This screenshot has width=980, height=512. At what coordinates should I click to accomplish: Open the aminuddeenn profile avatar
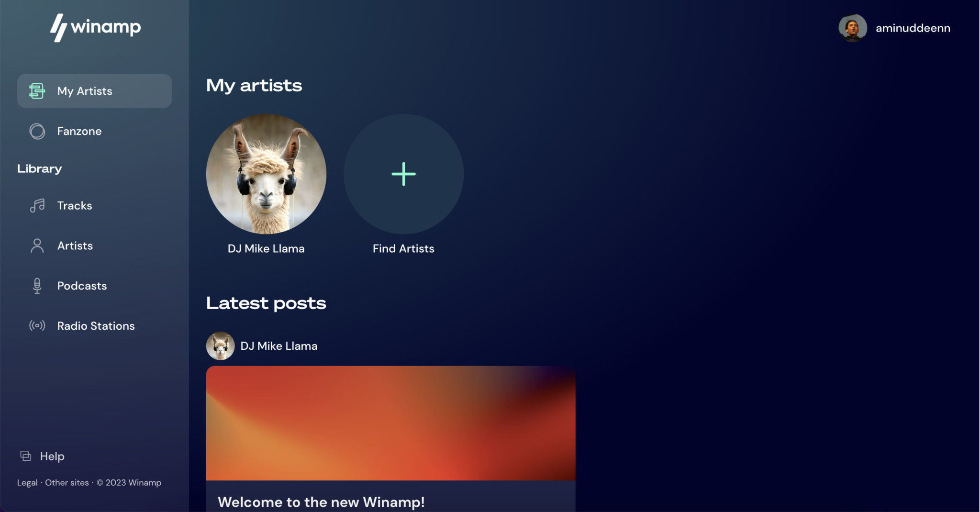coord(853,28)
